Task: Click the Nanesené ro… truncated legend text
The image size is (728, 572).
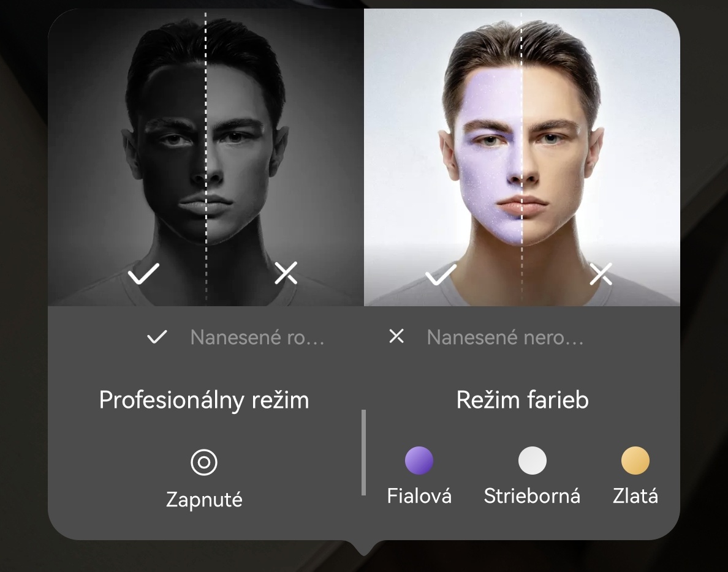Action: click(257, 337)
